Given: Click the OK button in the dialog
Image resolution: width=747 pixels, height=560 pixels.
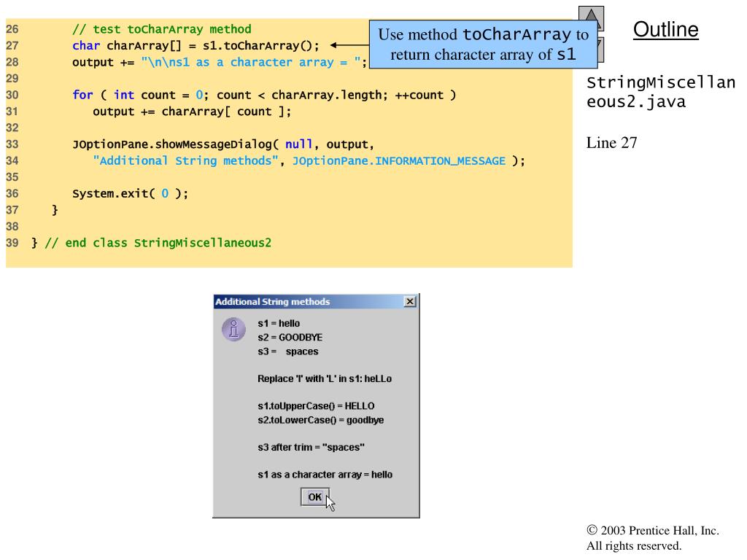Looking at the screenshot, I should pos(314,497).
